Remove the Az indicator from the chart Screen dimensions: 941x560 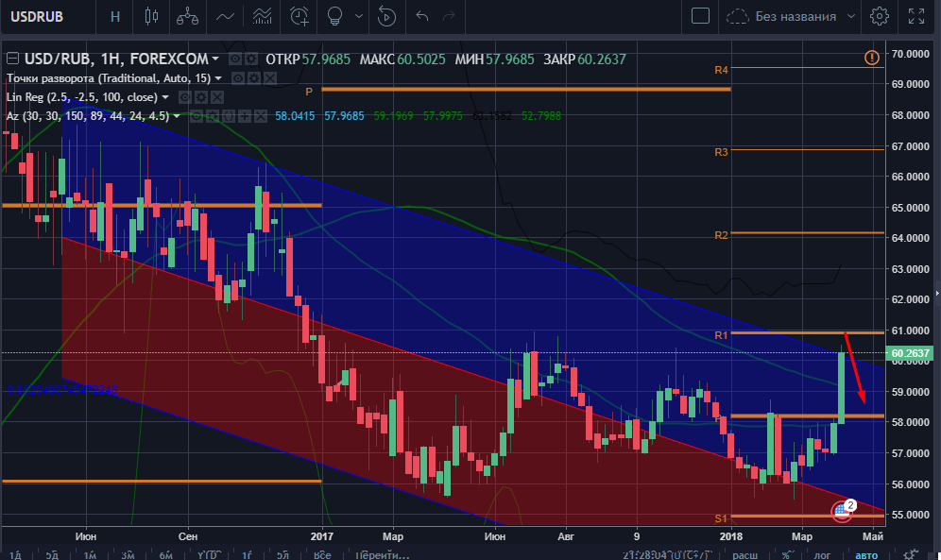click(260, 116)
